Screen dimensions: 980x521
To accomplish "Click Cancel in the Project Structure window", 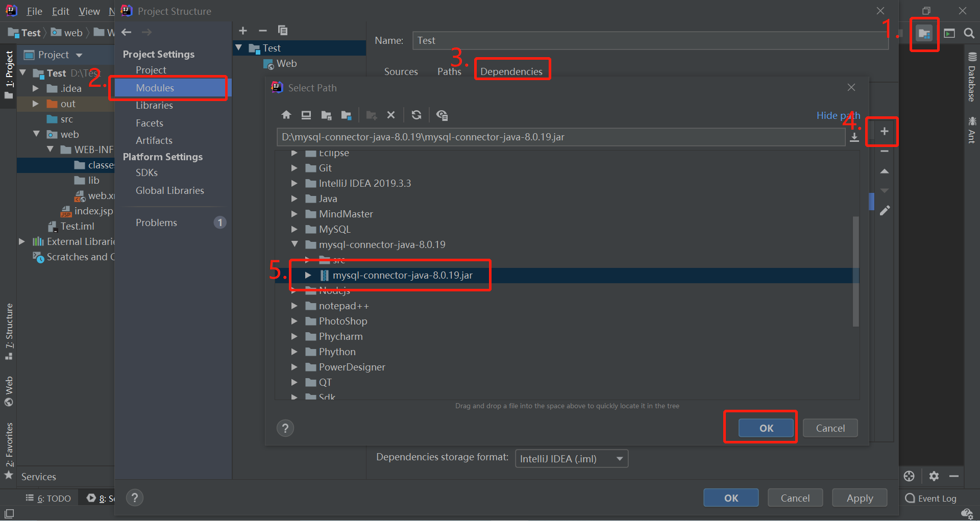I will (x=795, y=498).
